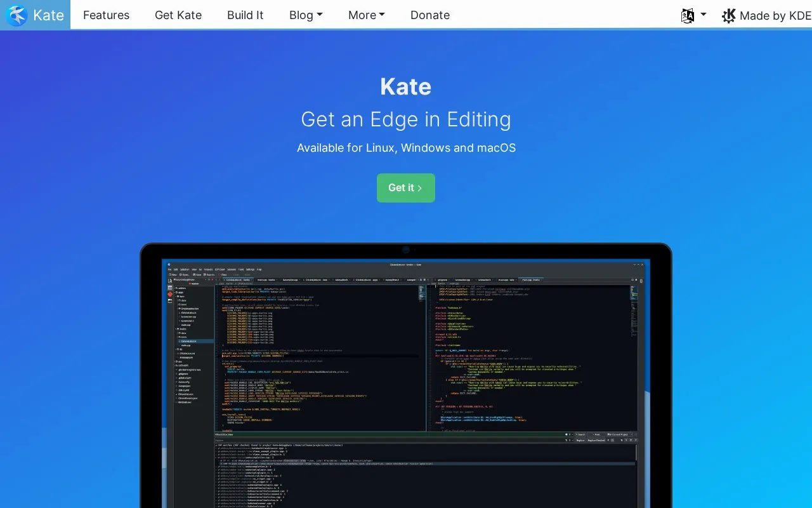Click the Kate logo icon
Viewport: 812px width, 508px height.
[16, 15]
